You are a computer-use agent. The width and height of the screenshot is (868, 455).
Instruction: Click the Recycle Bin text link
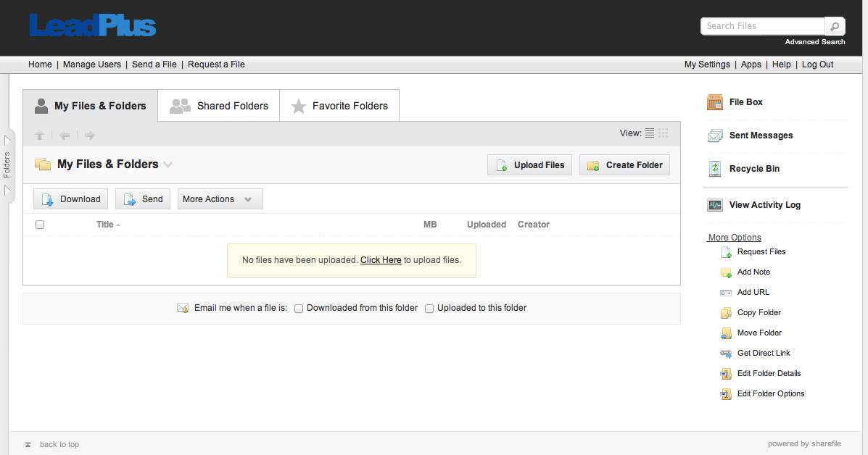(754, 169)
